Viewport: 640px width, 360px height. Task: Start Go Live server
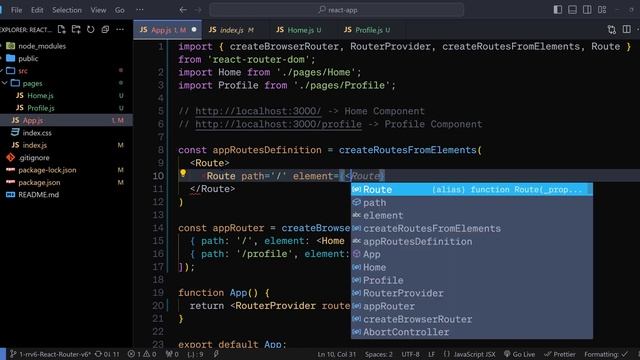point(519,354)
